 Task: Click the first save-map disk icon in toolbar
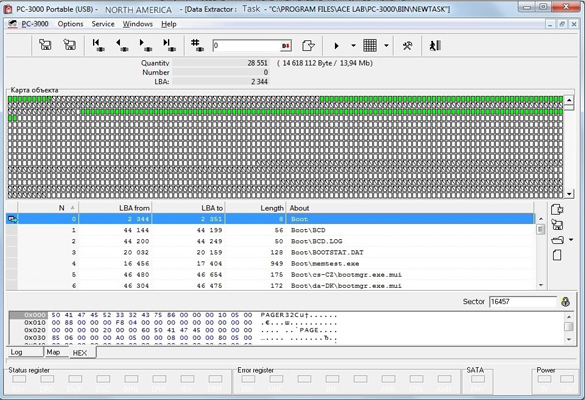pos(45,45)
